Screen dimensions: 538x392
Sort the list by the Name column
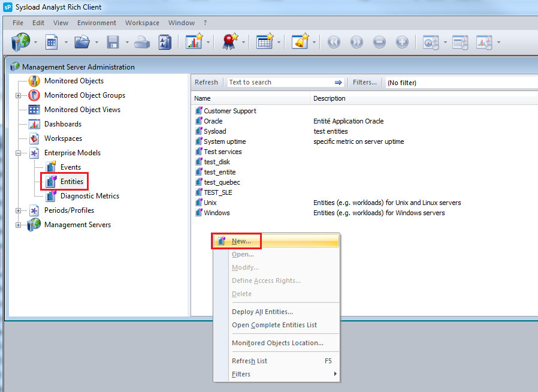click(251, 98)
